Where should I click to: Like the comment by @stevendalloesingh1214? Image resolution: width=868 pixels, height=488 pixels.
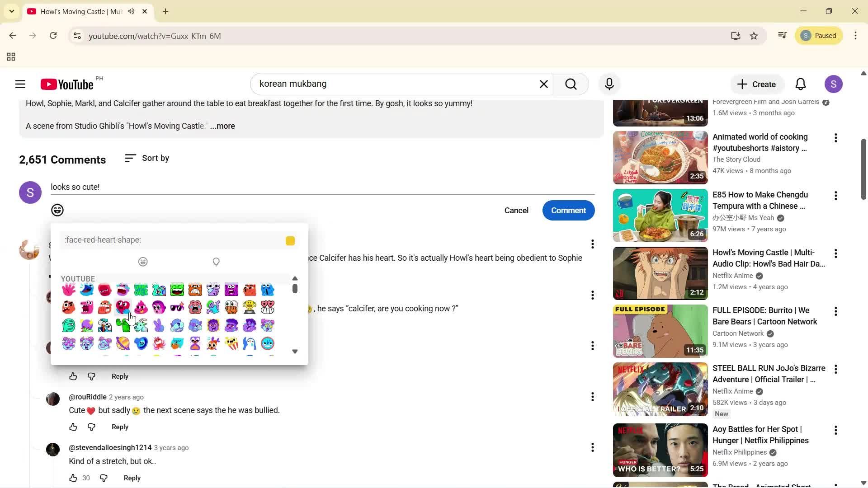point(72,478)
